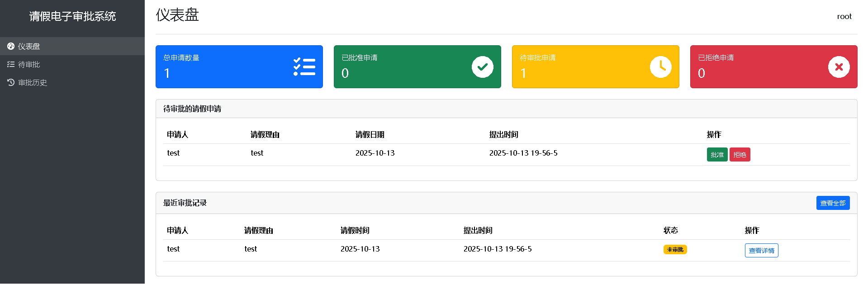868x285 pixels.
Task: Click the dashboard gauge icon in sidebar
Action: tap(11, 46)
